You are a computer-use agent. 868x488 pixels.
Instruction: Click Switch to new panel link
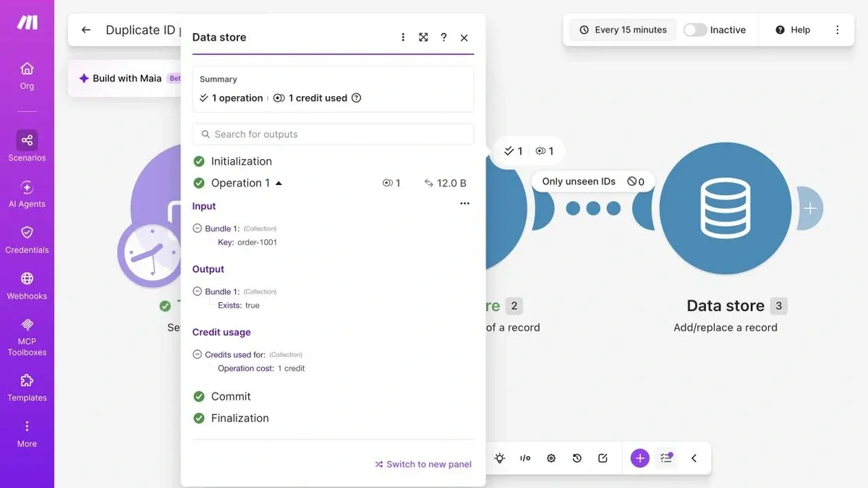point(423,464)
